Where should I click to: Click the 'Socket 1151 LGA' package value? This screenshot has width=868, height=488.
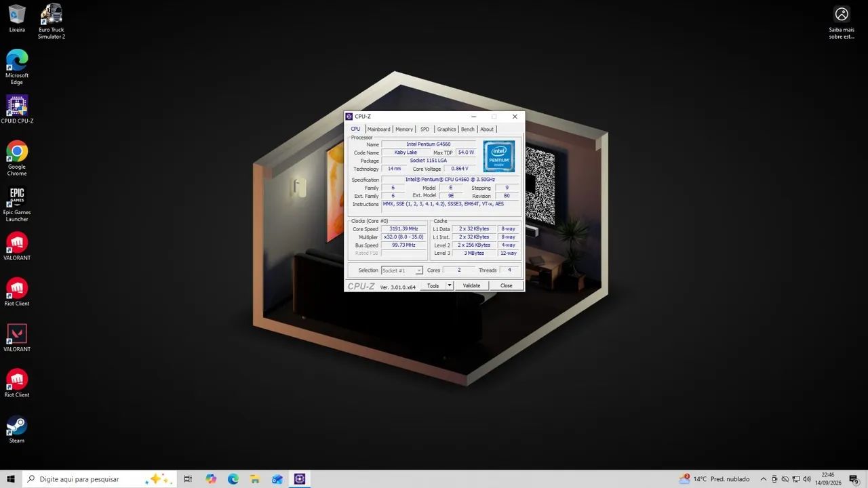point(429,161)
